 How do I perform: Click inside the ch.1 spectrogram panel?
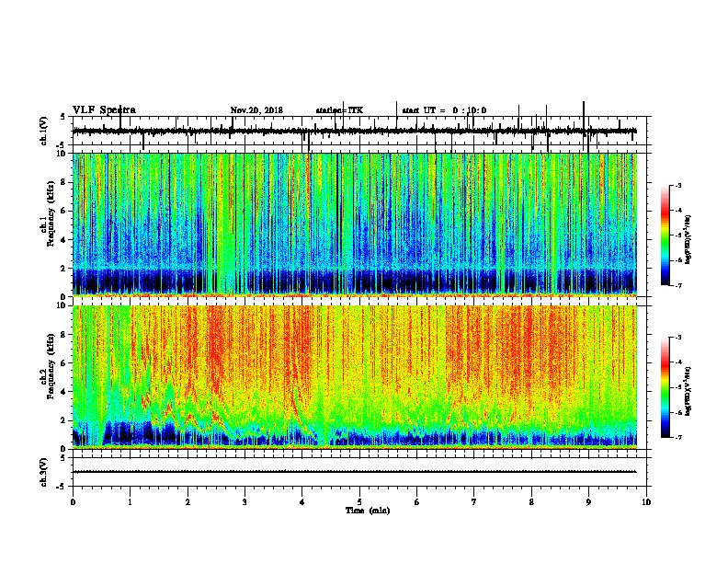354,224
